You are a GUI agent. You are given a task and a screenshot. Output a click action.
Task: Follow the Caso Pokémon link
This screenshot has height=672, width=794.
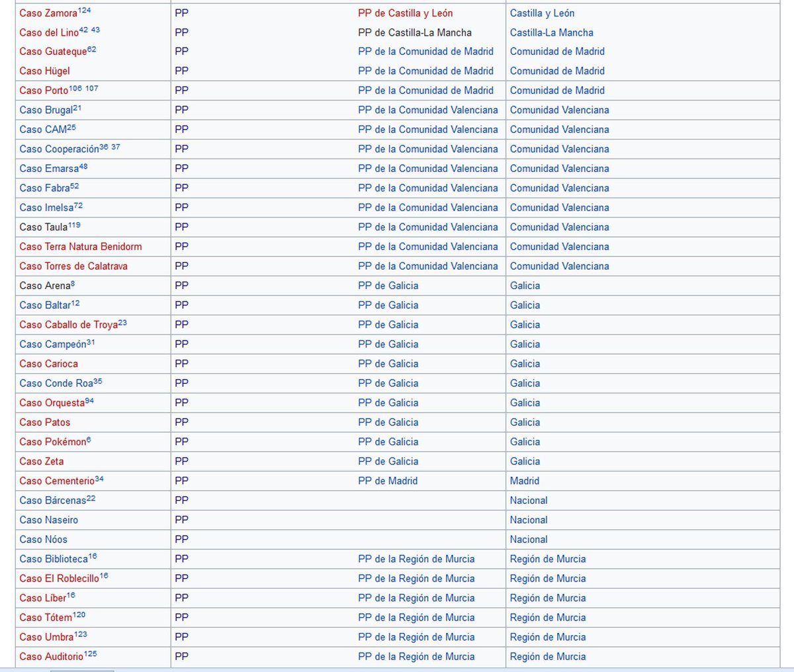point(53,442)
